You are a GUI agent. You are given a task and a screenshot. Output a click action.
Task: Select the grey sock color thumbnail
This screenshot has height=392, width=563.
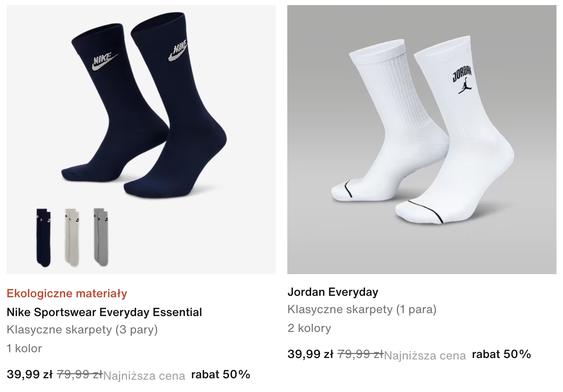tap(101, 238)
